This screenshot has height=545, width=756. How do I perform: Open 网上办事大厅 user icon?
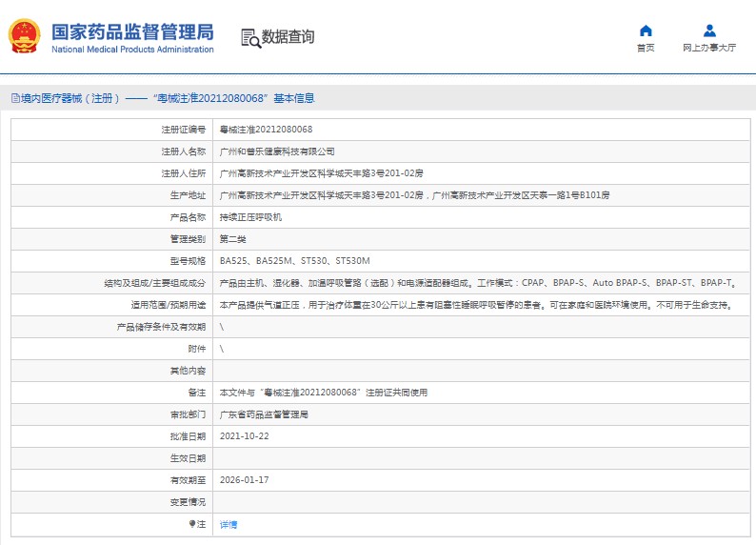tap(709, 30)
